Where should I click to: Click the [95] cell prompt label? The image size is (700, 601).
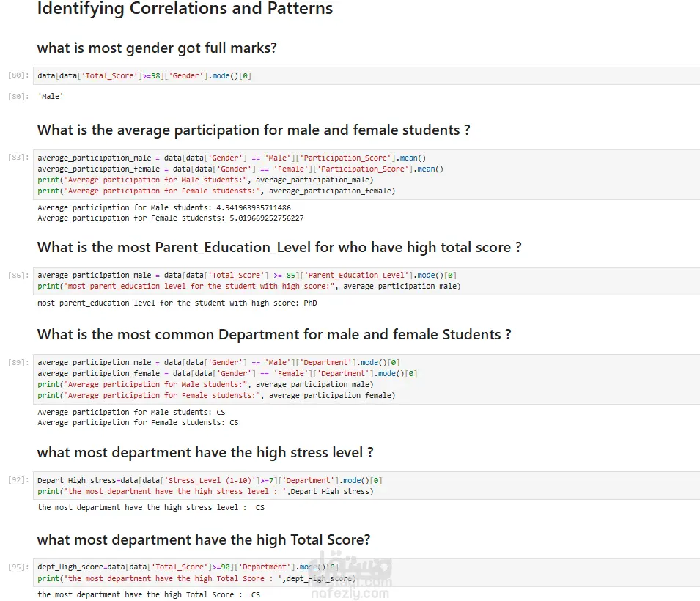18,567
